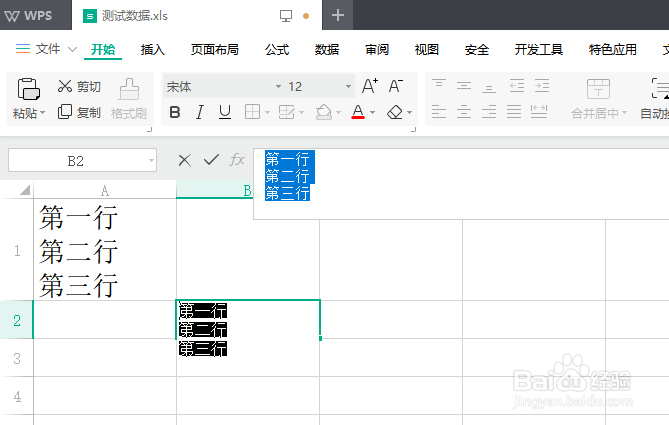Expand fill color dropdown arrow
The height and width of the screenshot is (425, 669).
click(339, 113)
